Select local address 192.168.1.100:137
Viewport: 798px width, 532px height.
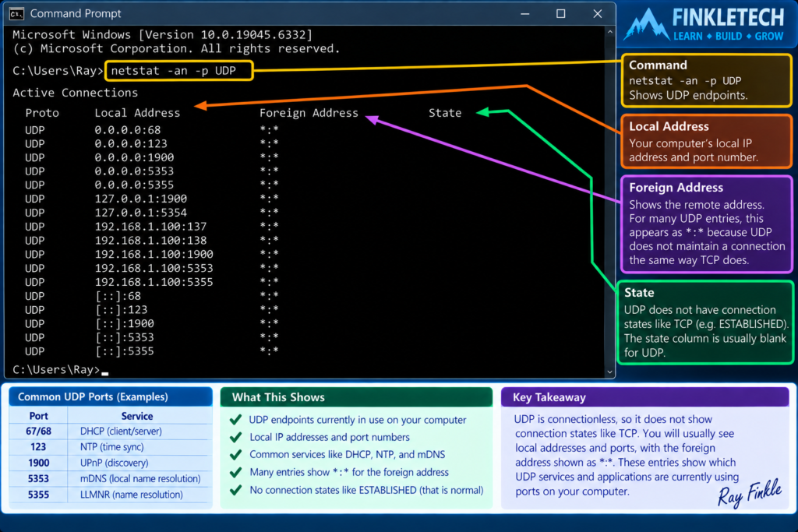pyautogui.click(x=150, y=227)
